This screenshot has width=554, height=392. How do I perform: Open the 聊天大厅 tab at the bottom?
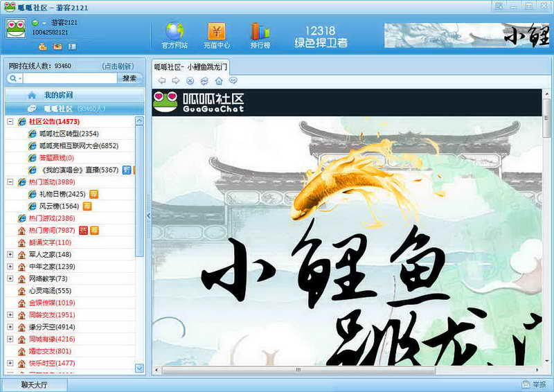click(x=34, y=384)
